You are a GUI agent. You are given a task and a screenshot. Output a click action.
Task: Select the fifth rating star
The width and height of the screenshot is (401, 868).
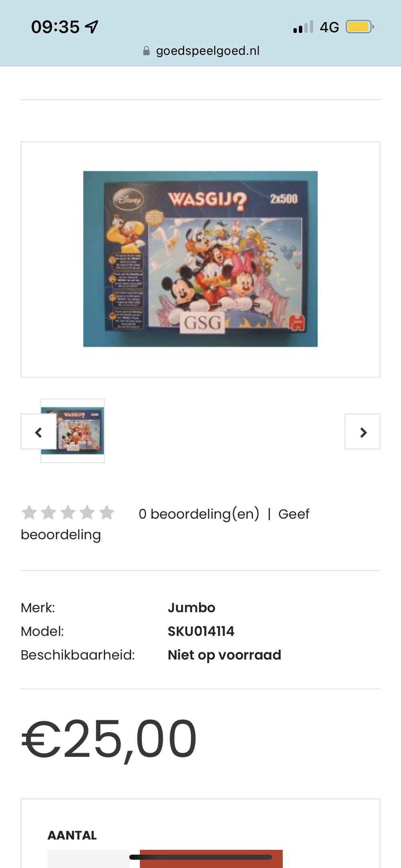tap(107, 512)
